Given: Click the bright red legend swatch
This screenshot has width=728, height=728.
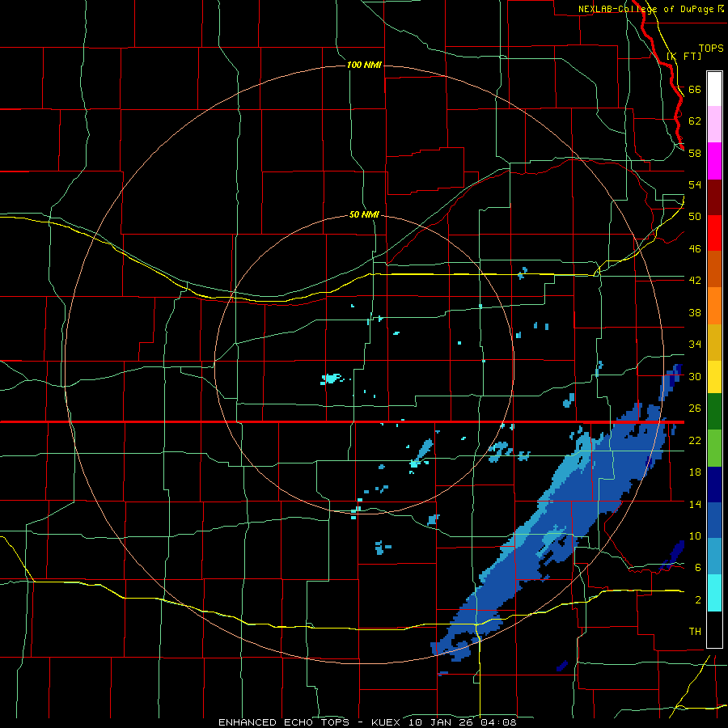Looking at the screenshot, I should [714, 233].
